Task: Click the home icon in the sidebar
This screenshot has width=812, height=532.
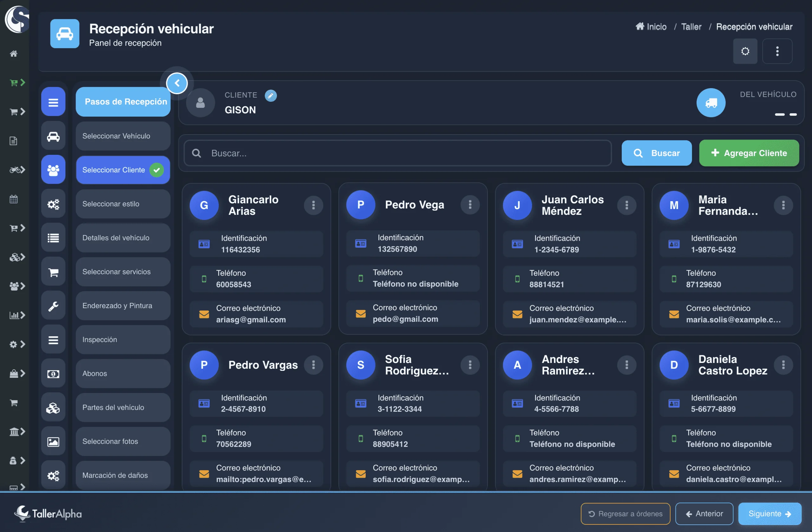Action: (14, 53)
